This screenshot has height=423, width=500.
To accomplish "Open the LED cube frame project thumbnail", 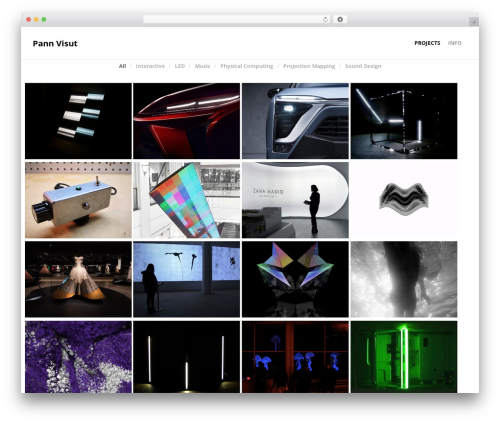I will coord(404,121).
